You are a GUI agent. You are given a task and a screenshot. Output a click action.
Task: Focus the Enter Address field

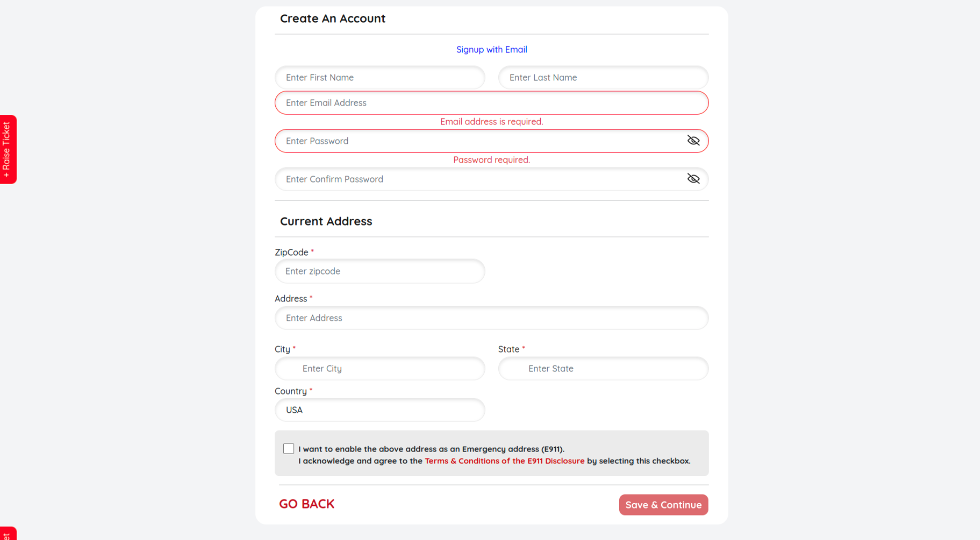click(491, 318)
